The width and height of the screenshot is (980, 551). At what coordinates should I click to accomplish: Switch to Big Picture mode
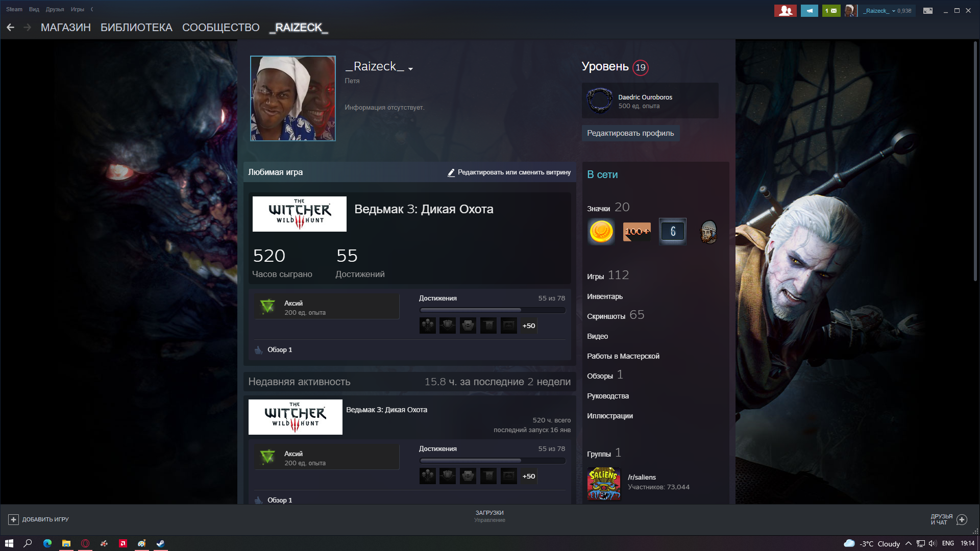[928, 11]
